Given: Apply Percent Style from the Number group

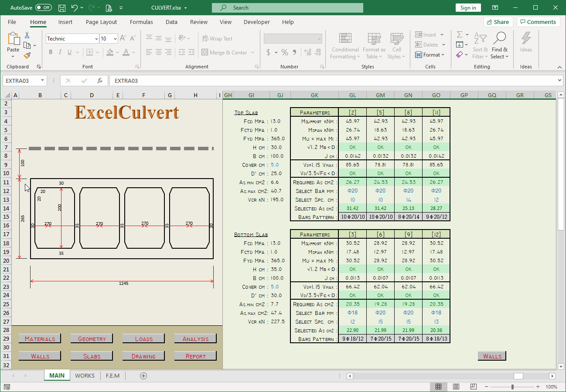Looking at the screenshot, I should coord(284,52).
